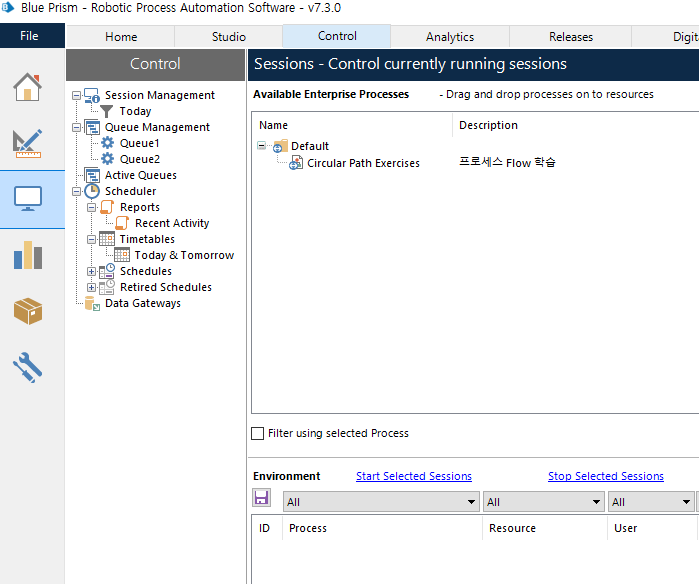Select the Control monitor sidebar icon
Screen dimensions: 699x584
(28, 199)
